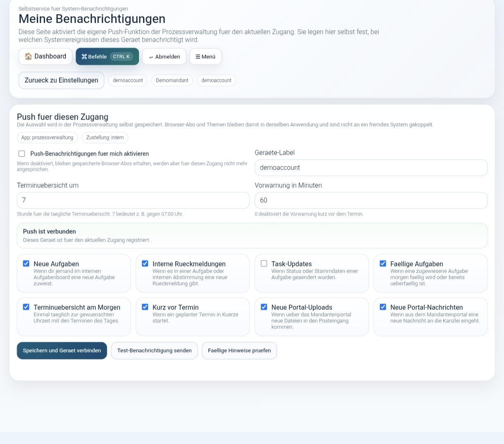The image size is (504, 444).
Task: Click the Dashboard house icon button
Action: pyautogui.click(x=45, y=57)
